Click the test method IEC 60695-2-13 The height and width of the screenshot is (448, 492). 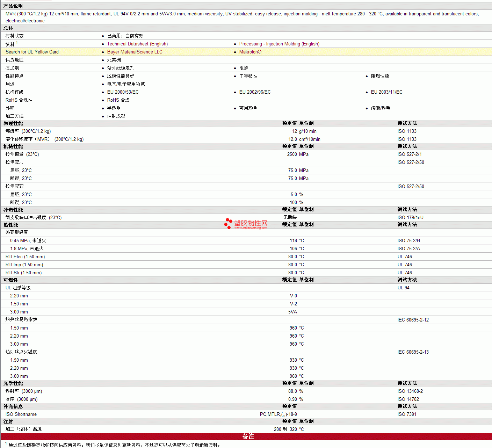click(x=413, y=352)
